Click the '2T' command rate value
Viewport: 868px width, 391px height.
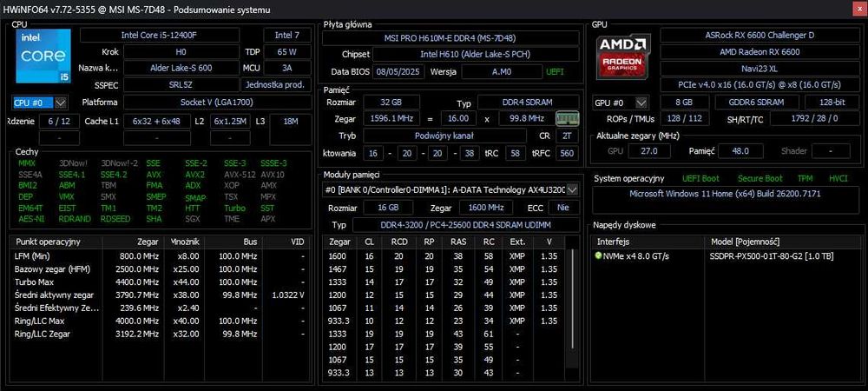(x=566, y=136)
